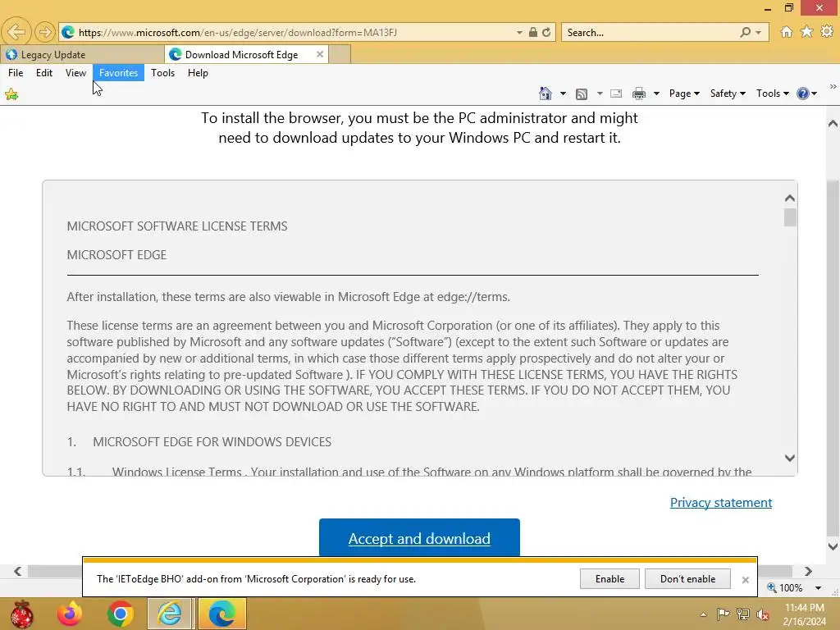Open the Privacy statement link
The width and height of the screenshot is (840, 630).
721,503
